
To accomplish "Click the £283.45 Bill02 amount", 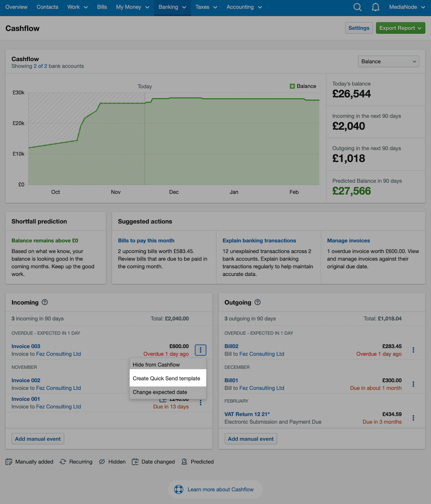I will [392, 346].
